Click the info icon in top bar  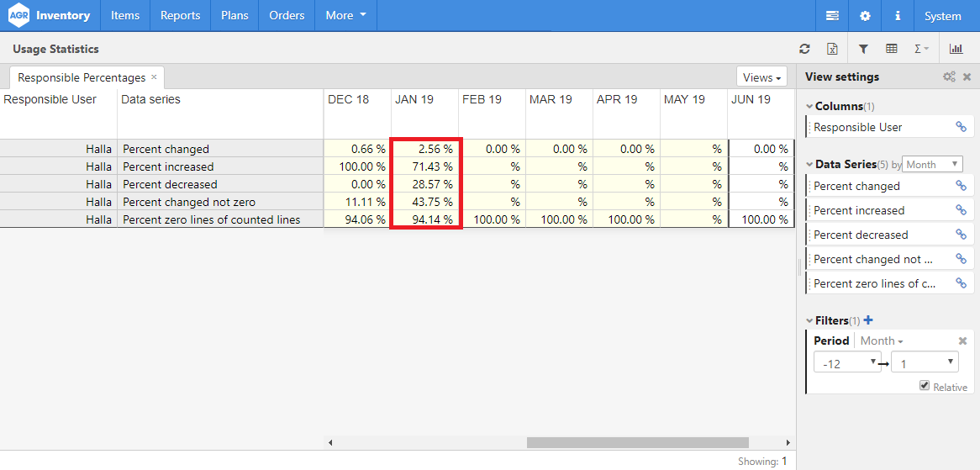coord(898,16)
